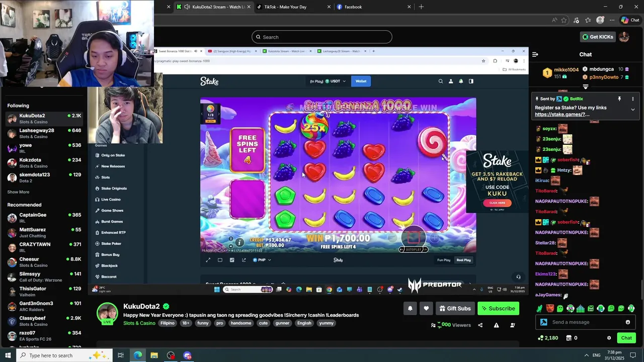Open a new browser tab with plus

point(421,7)
